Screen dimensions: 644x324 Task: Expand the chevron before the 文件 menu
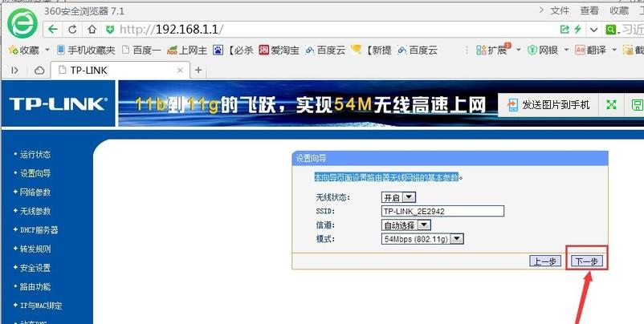click(542, 10)
